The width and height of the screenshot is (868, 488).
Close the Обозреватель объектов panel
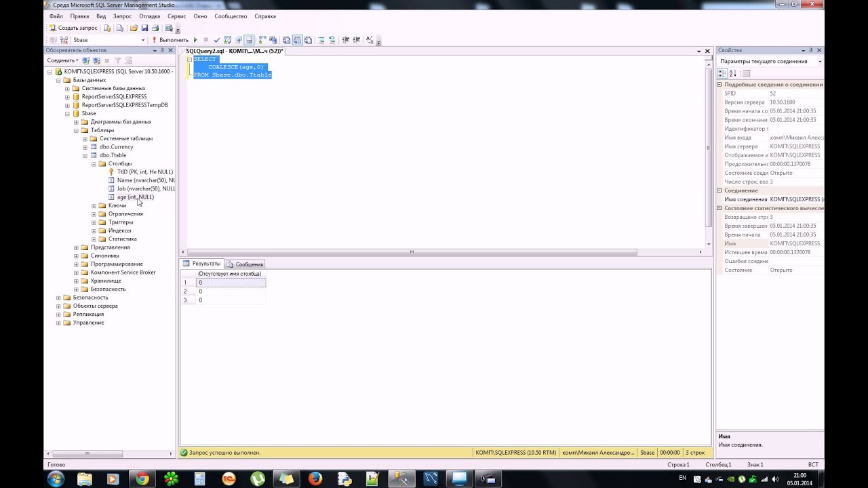point(171,51)
